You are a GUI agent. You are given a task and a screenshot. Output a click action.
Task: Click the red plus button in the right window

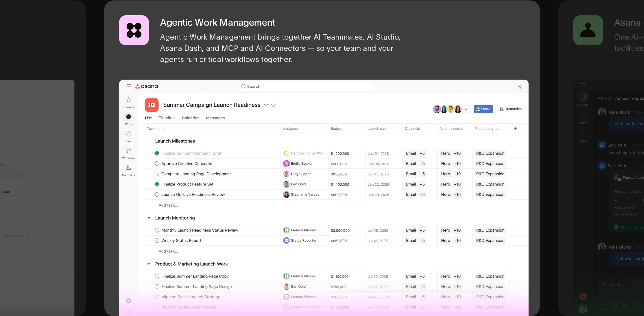click(x=583, y=296)
